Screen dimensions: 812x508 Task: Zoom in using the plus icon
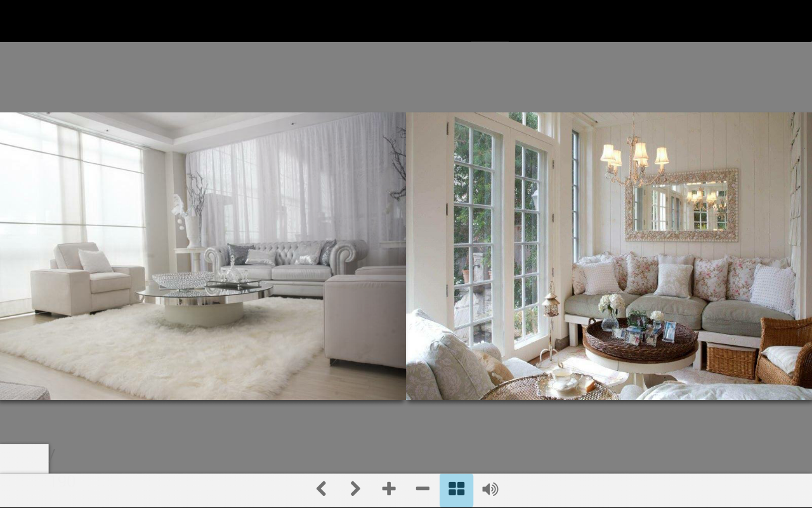[x=389, y=489]
